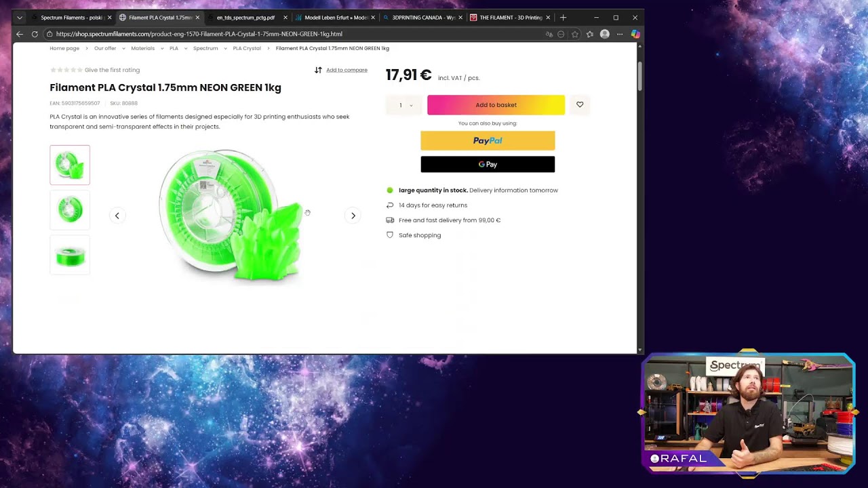Image resolution: width=868 pixels, height=488 pixels.
Task: Expand the dropdown arrow after Spectrum breadcrumb
Action: pos(225,48)
